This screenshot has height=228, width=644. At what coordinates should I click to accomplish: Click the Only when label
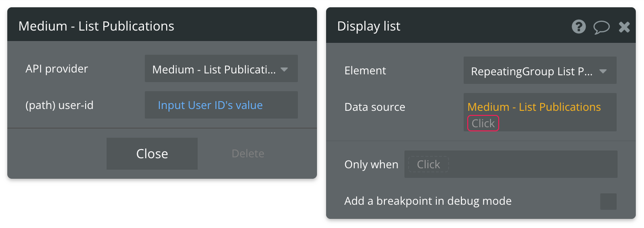click(x=371, y=164)
